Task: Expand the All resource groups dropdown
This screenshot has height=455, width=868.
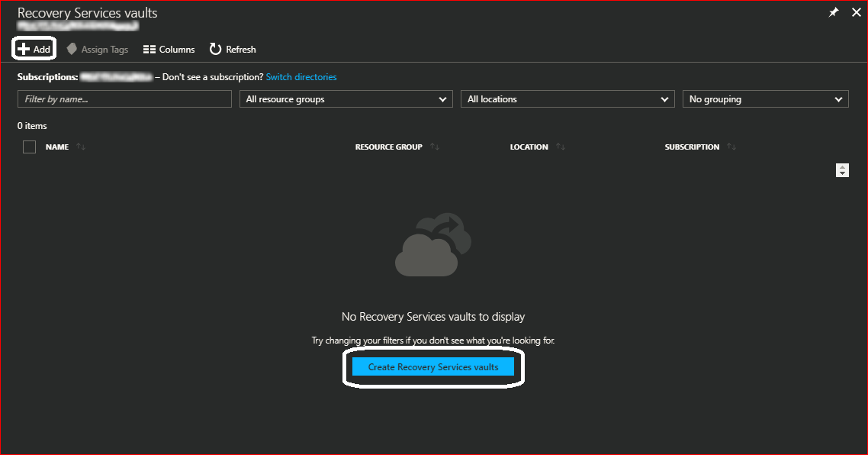Action: coord(346,98)
